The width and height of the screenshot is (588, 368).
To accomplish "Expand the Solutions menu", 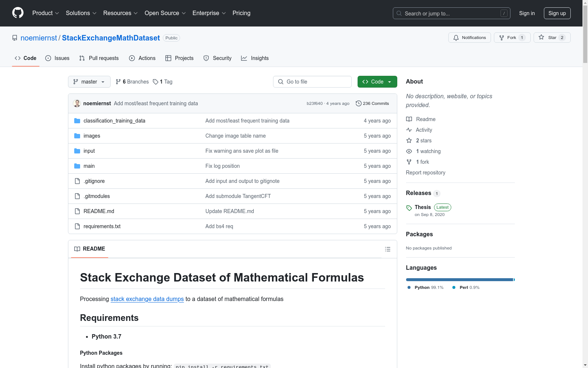I will [x=81, y=13].
